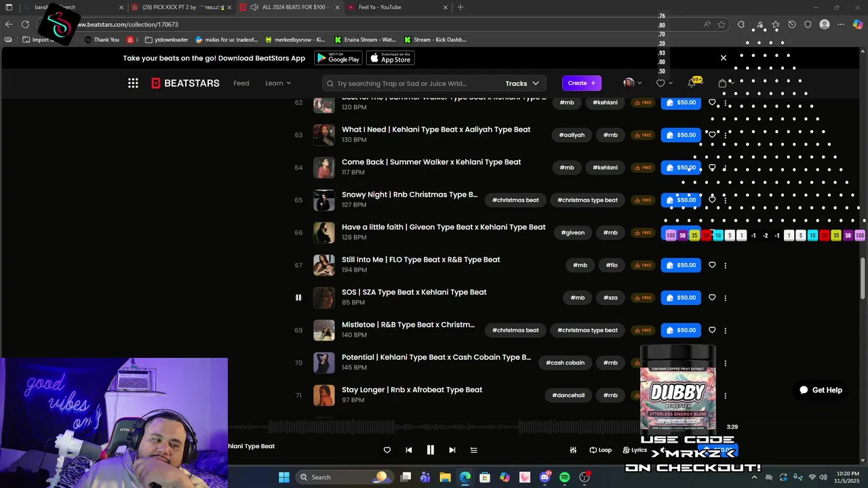
Task: Favorite the Snowy Night Christmas beat
Action: tap(712, 200)
